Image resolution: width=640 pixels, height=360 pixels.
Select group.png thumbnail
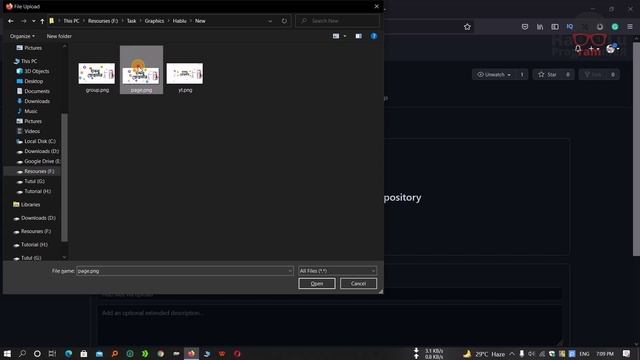[97, 73]
